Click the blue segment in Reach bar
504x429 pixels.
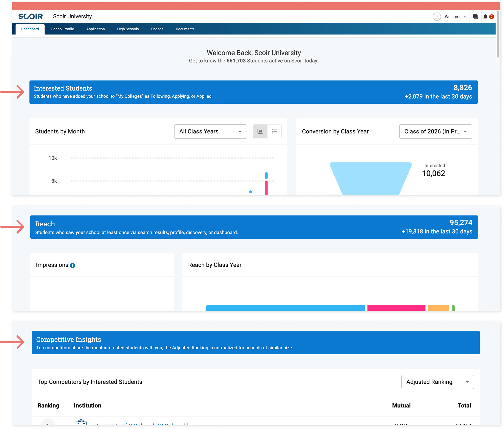(x=285, y=308)
